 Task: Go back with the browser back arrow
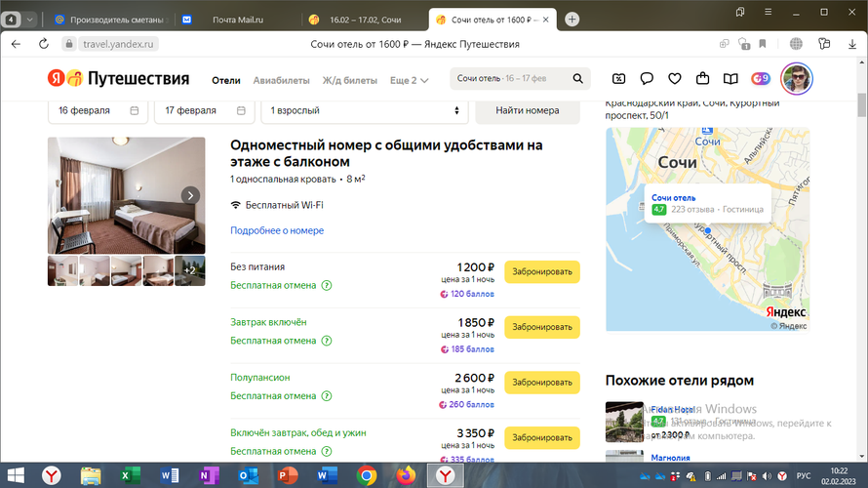(x=16, y=44)
